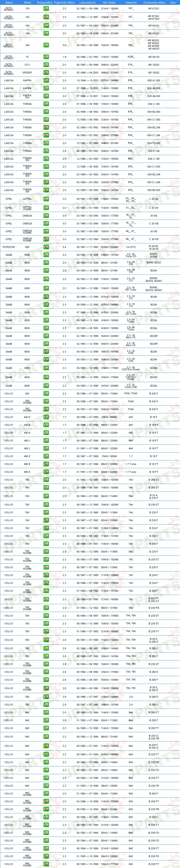Click fuel icon in Volvo 740 Kombi B 230 FB row

[46, 608]
